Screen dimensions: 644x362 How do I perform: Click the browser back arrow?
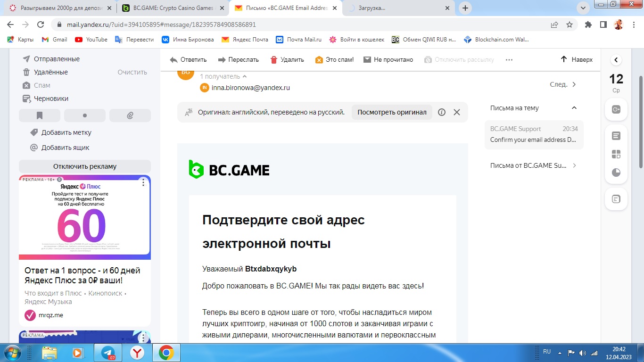pyautogui.click(x=11, y=25)
